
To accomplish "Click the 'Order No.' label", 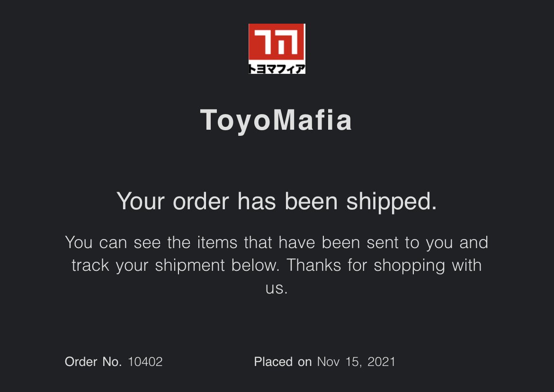I will point(93,362).
